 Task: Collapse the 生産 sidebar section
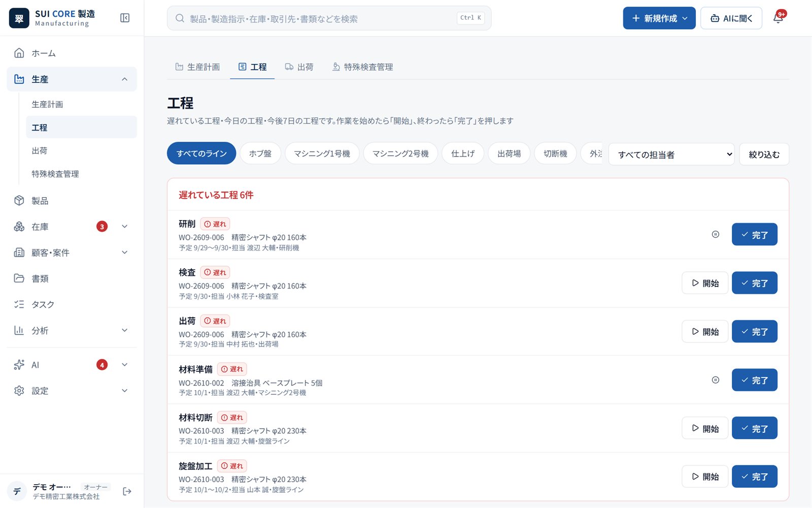pos(124,79)
